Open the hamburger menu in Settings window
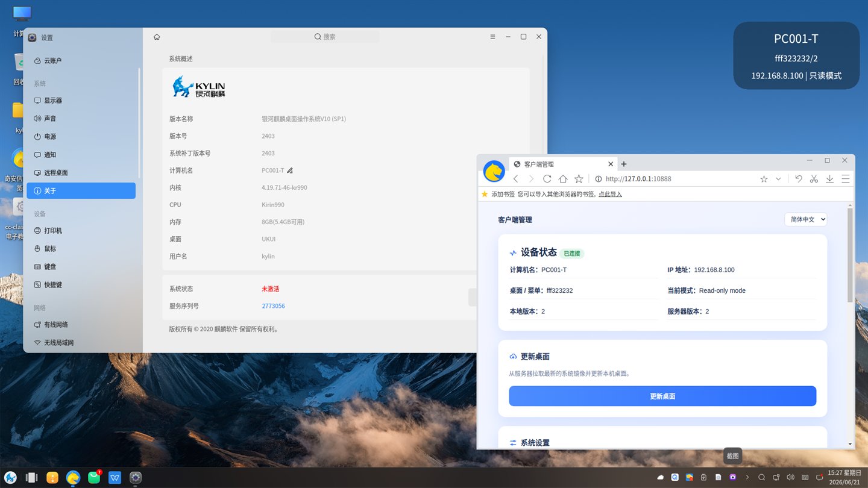Viewport: 868px width, 488px height. (492, 37)
